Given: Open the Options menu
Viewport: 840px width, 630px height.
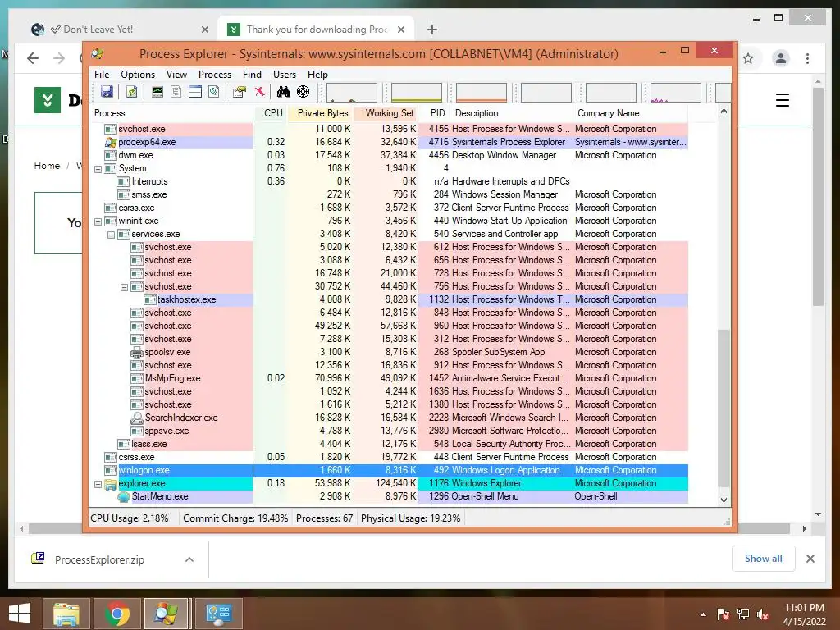Looking at the screenshot, I should coord(138,75).
